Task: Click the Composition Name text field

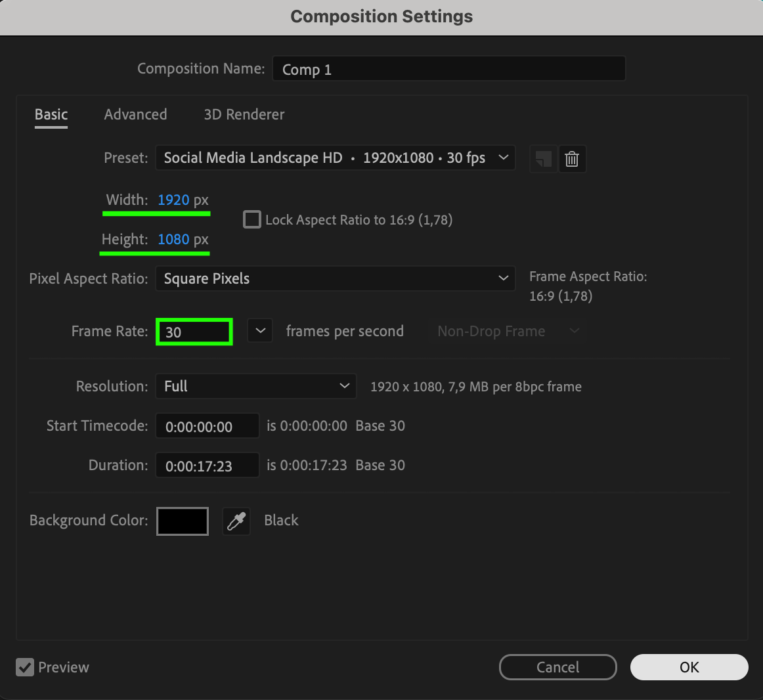Action: (x=448, y=69)
